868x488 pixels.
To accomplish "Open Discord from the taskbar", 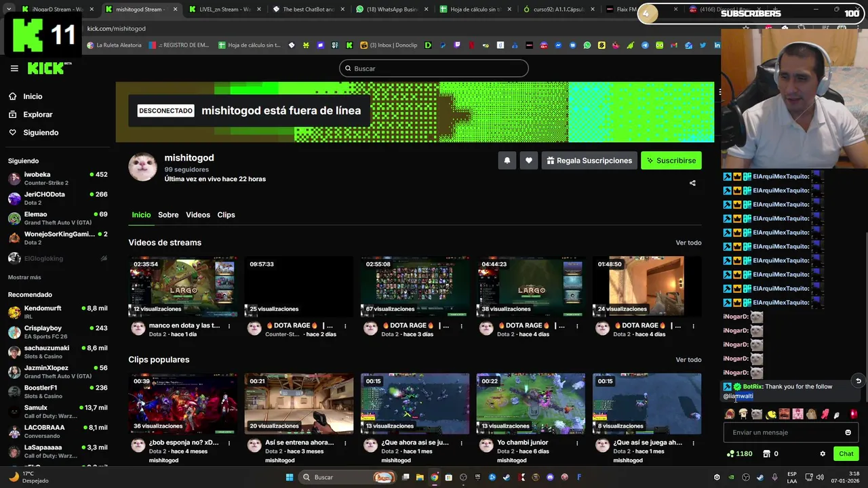I will [x=550, y=477].
